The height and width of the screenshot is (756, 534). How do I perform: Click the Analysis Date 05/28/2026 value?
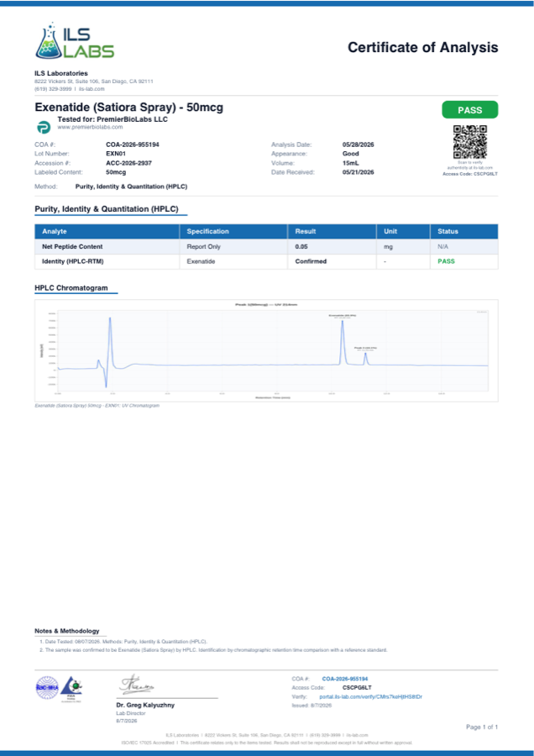click(358, 144)
